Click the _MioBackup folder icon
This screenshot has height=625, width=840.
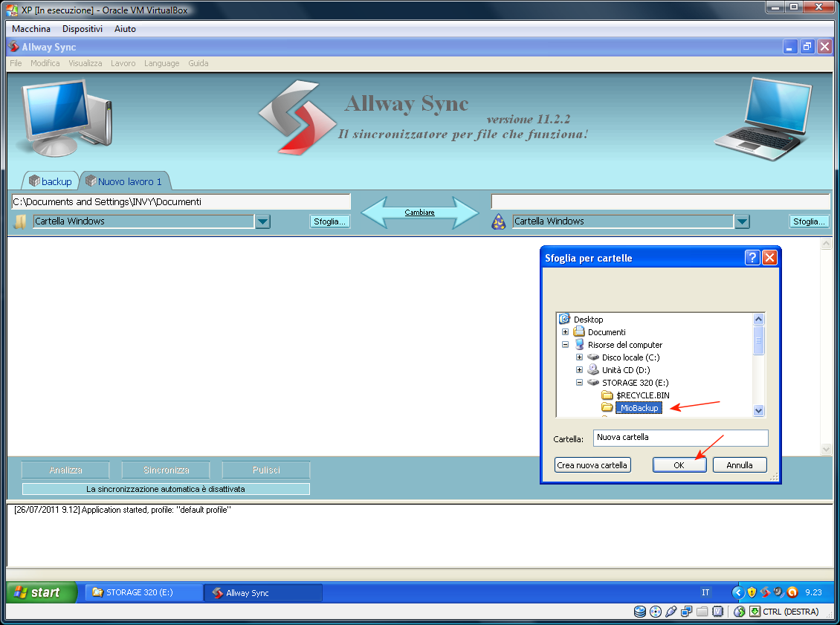tap(607, 407)
